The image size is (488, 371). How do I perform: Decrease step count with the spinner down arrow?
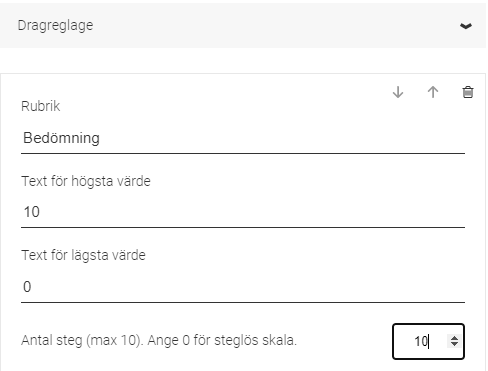454,344
